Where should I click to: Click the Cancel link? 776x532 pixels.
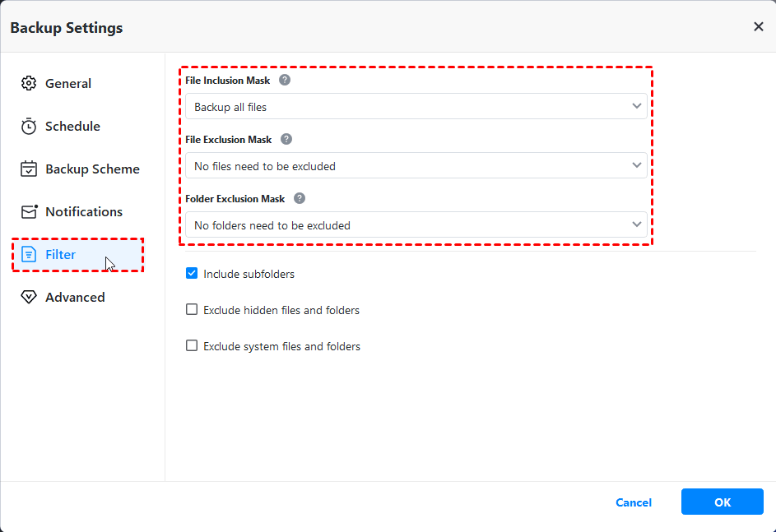(634, 502)
